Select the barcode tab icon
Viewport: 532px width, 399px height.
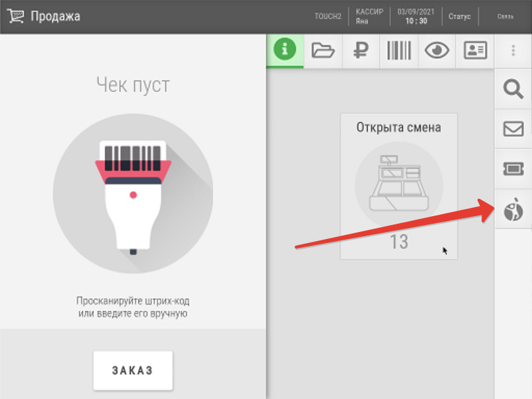tap(399, 51)
